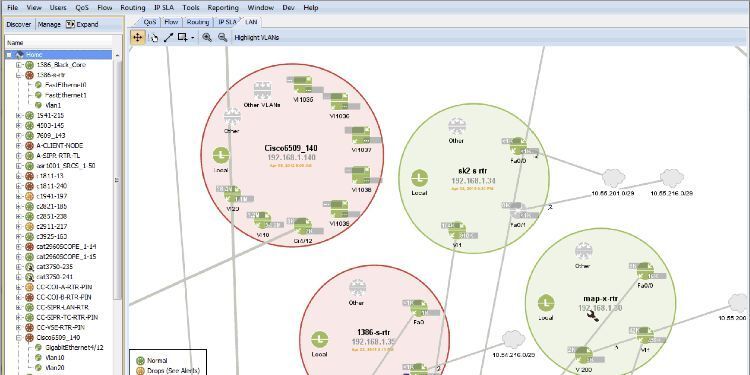750x375 pixels.
Task: Click the 10.65.216.0/29 network cloud
Action: (x=672, y=178)
